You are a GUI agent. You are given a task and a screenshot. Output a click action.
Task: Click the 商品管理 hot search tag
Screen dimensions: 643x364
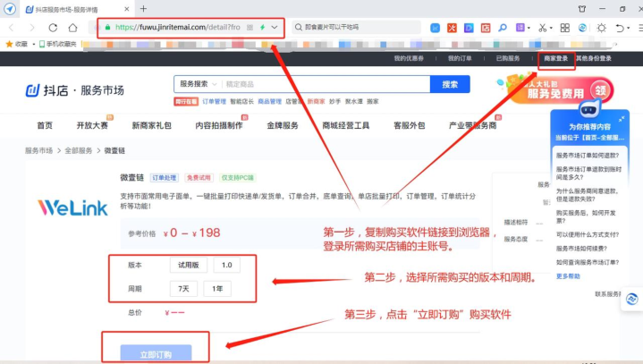(270, 101)
